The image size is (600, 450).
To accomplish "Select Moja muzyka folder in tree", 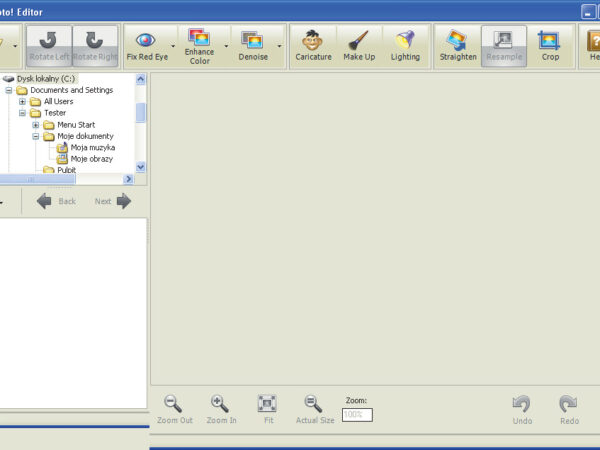I will tap(92, 147).
